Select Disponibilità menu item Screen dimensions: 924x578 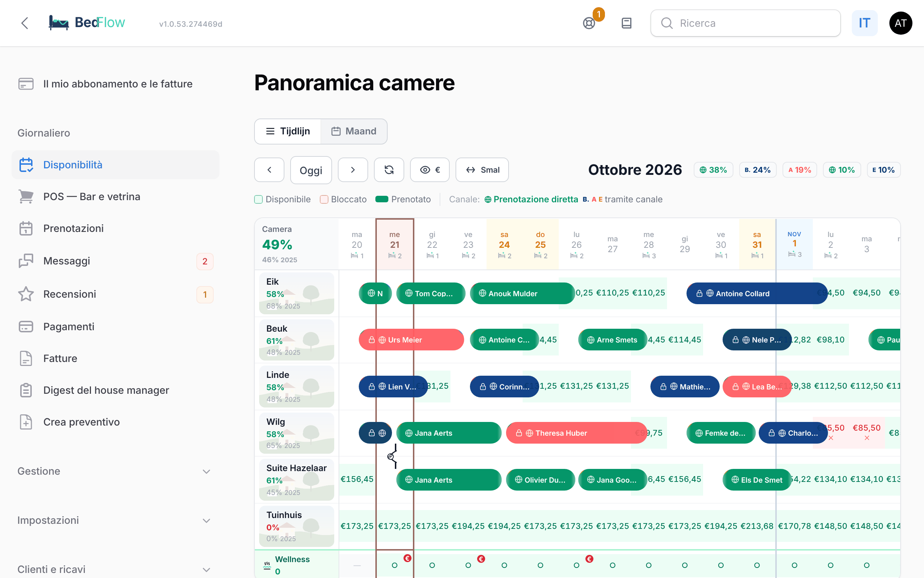[x=115, y=165]
